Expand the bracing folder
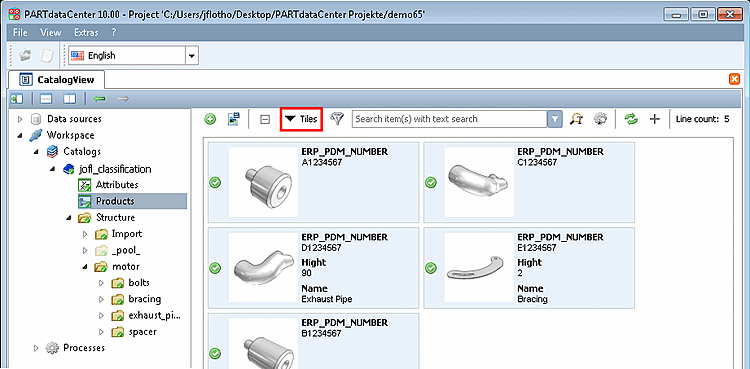 101,299
